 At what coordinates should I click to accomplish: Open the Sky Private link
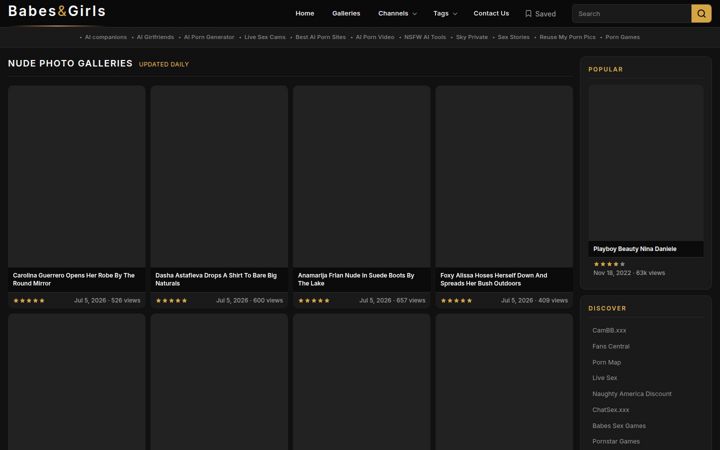coord(472,37)
